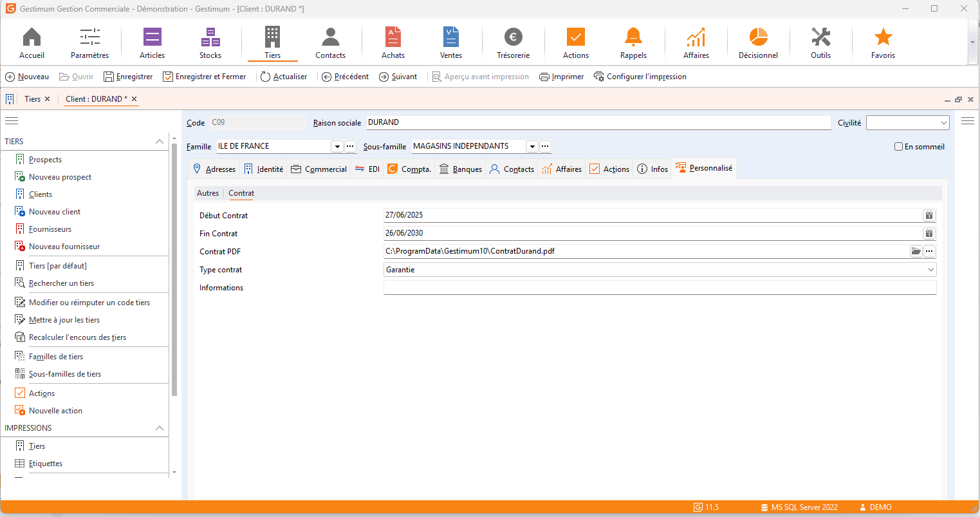The height and width of the screenshot is (517, 980).
Task: Open Recalculer l'encours des tiers
Action: point(77,337)
